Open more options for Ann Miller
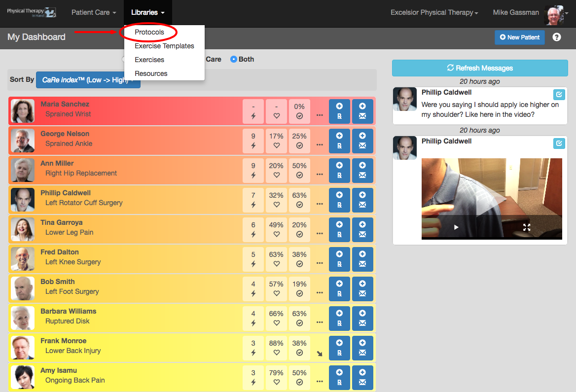 [320, 174]
